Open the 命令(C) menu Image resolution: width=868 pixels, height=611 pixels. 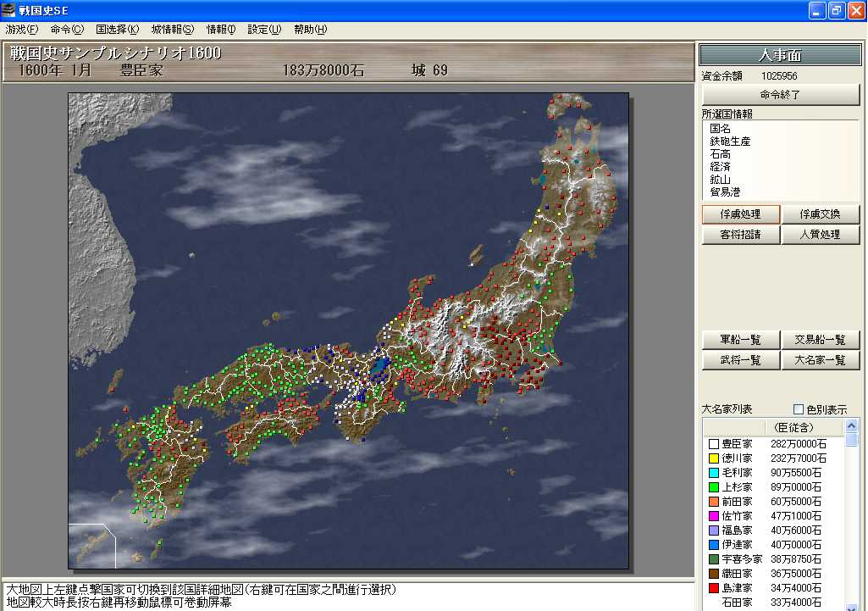click(x=67, y=30)
